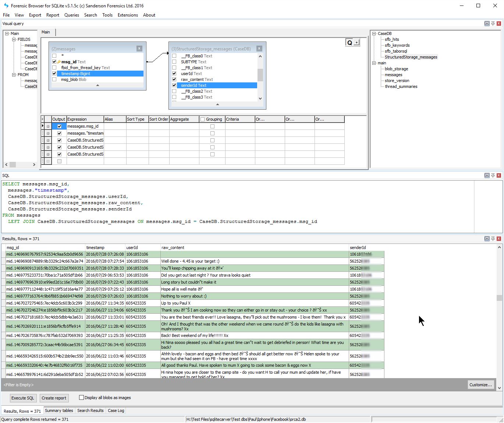Enable 'Display all blobs as images' checkbox
The image size is (504, 423).
click(82, 398)
